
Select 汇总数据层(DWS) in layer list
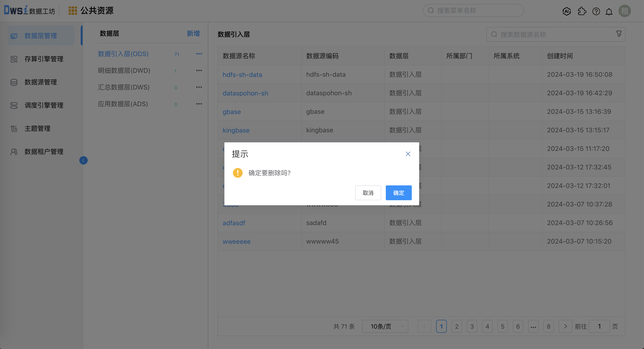[124, 87]
